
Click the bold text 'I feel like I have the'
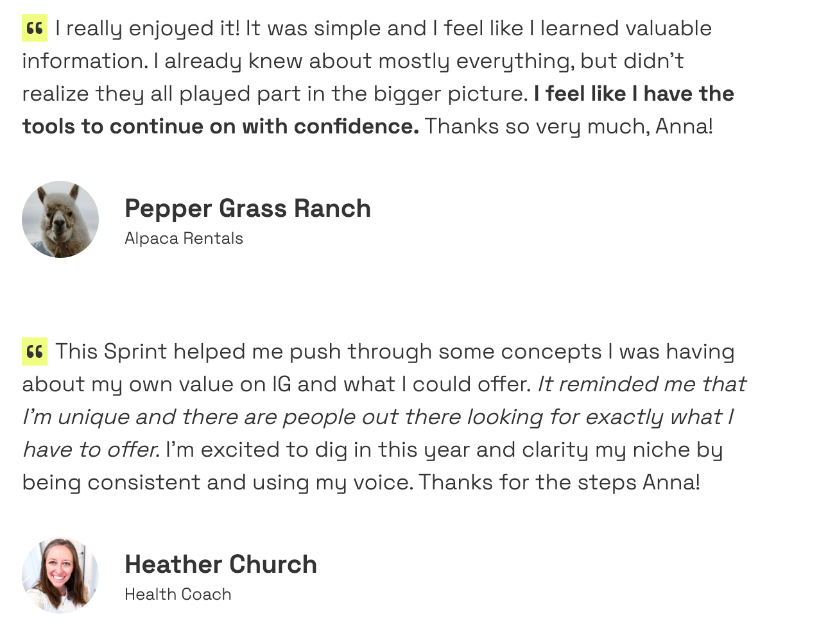point(634,94)
